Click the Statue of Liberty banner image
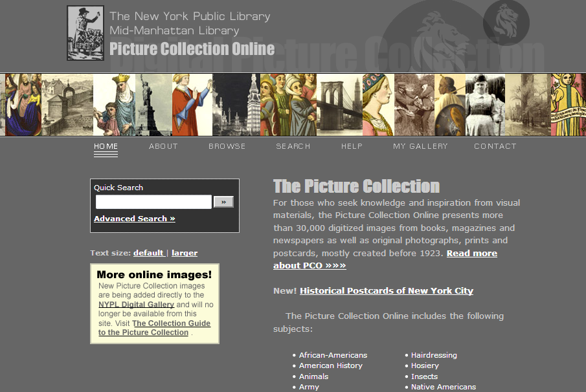This screenshot has height=392, width=586. click(153, 105)
